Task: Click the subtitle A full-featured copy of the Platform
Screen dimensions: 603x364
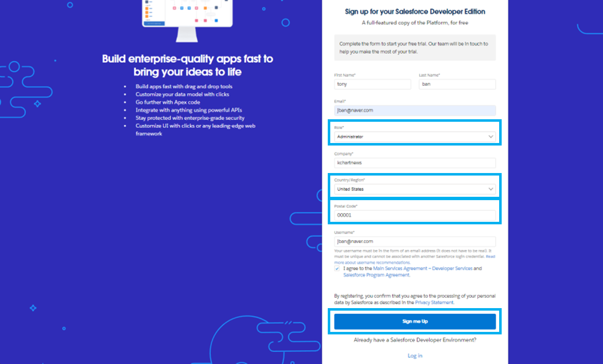Action: tap(415, 23)
